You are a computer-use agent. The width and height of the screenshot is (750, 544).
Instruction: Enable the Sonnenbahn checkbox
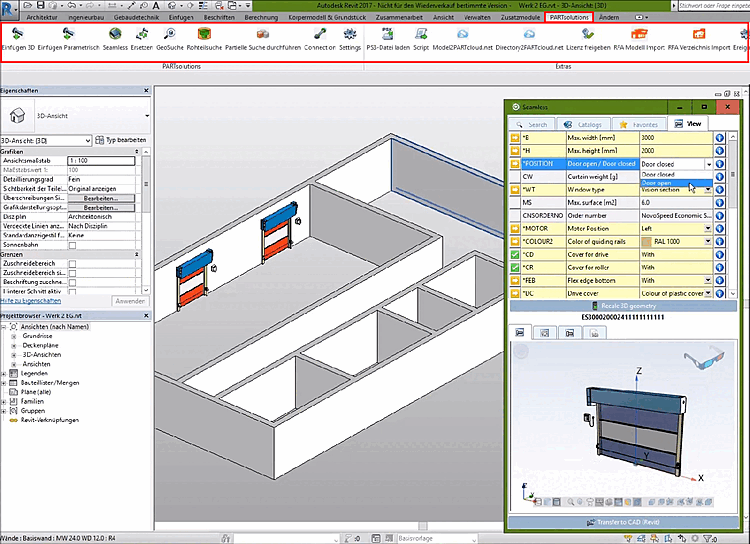[x=72, y=245]
